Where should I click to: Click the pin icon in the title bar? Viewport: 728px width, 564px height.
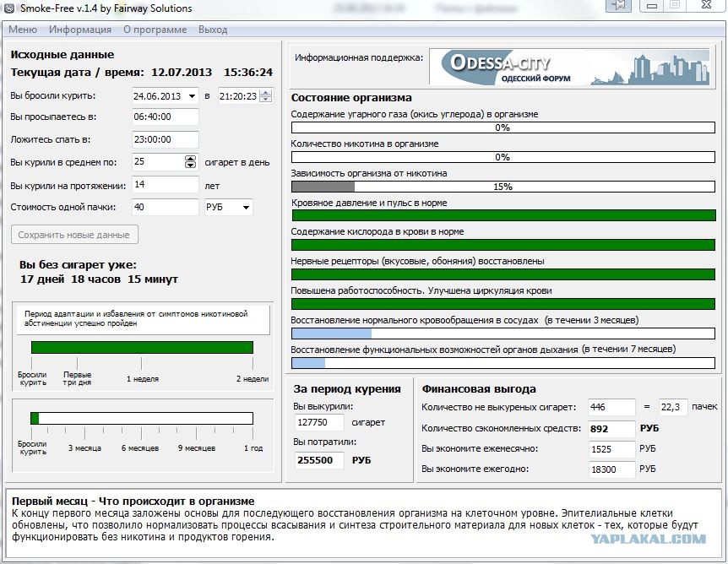[618, 5]
